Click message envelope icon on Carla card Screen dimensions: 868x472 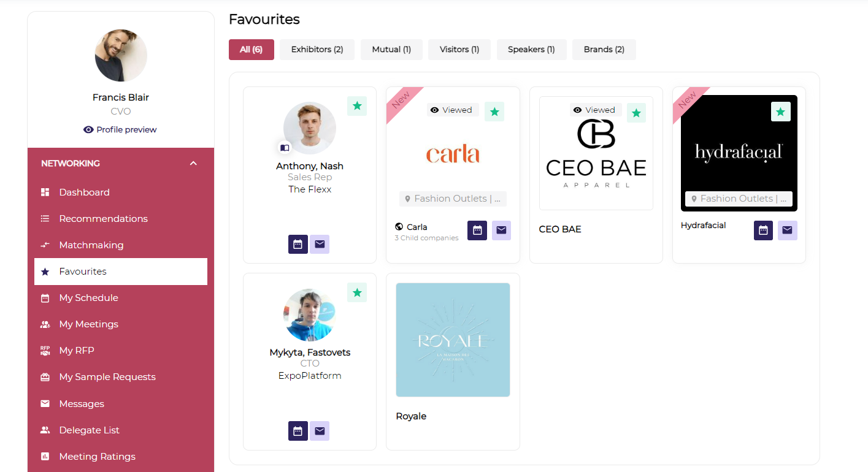tap(501, 230)
